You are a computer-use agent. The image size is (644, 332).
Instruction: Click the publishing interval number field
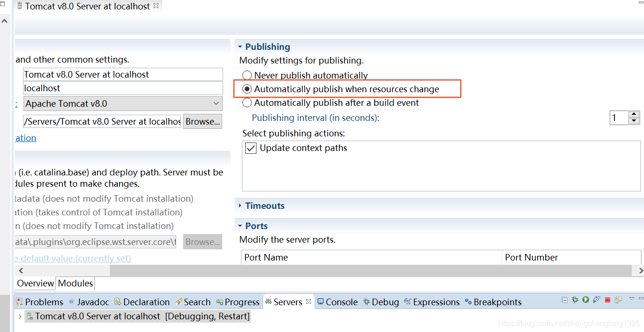coord(619,118)
